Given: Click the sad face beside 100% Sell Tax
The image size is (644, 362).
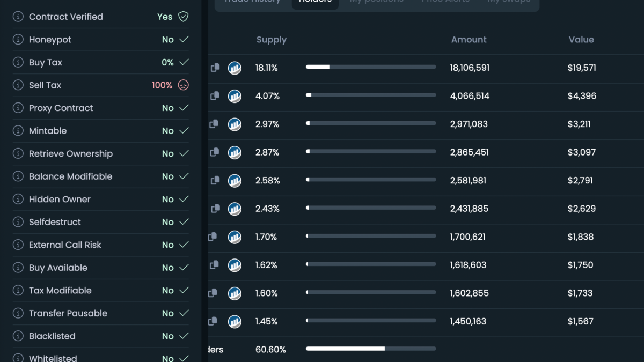Looking at the screenshot, I should (x=183, y=85).
